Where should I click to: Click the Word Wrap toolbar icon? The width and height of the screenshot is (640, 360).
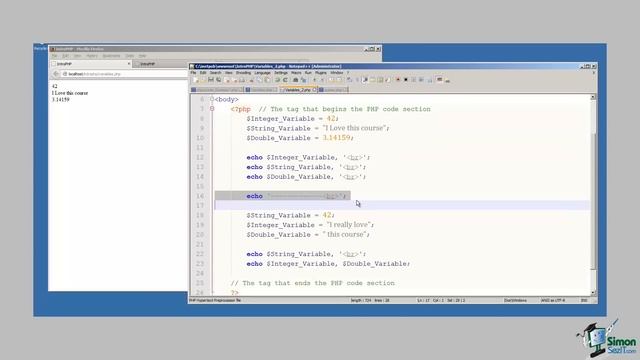(x=349, y=80)
